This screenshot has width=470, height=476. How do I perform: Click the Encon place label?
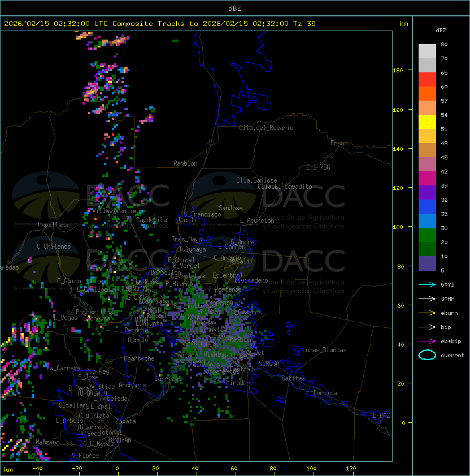(339, 143)
